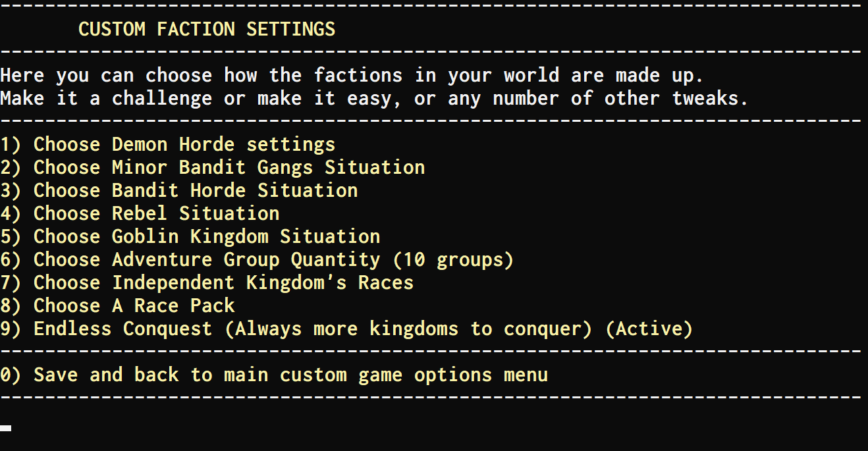Click the CUSTOM FACTION SETTINGS heading

[207, 29]
